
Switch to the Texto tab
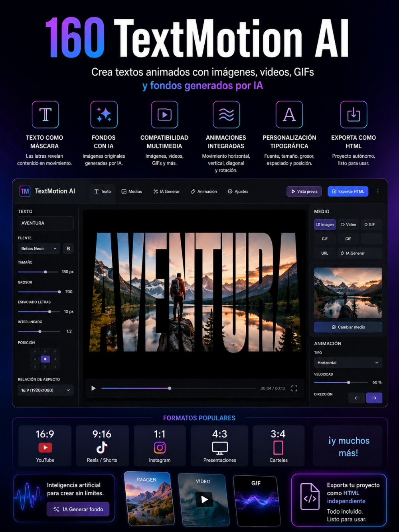pyautogui.click(x=103, y=192)
